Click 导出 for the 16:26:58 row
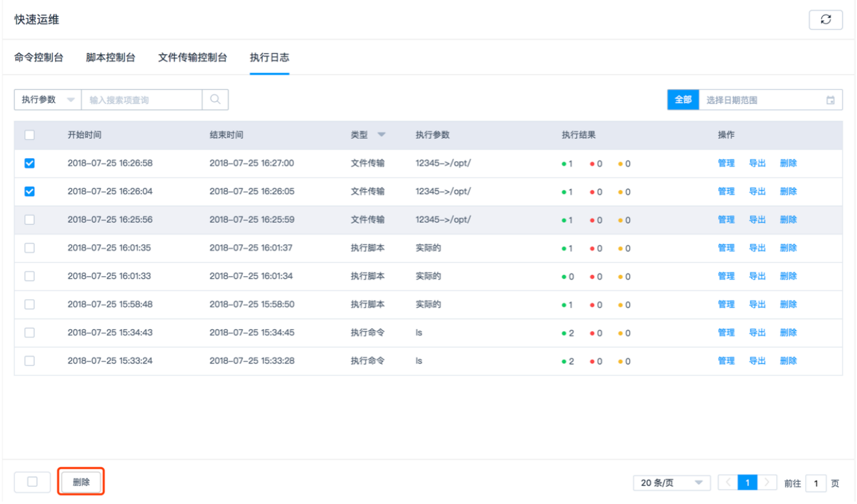 [x=757, y=163]
